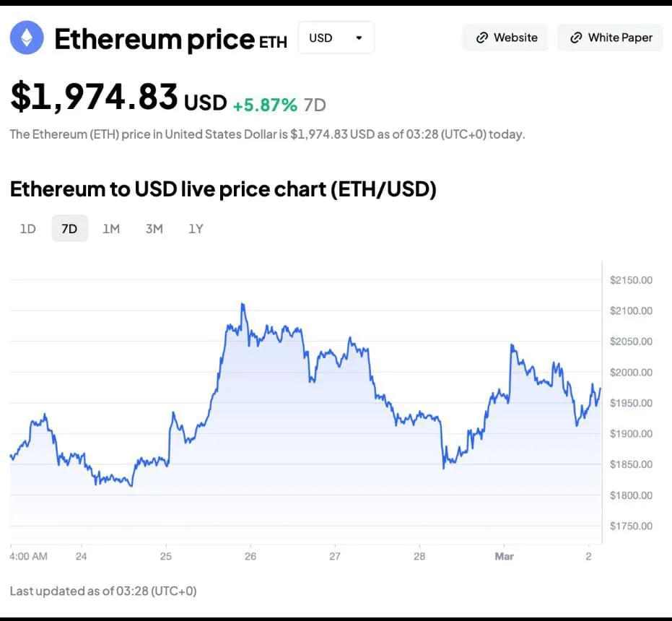This screenshot has height=621, width=672.
Task: Click the Mar date marker on x-axis
Action: 504,557
